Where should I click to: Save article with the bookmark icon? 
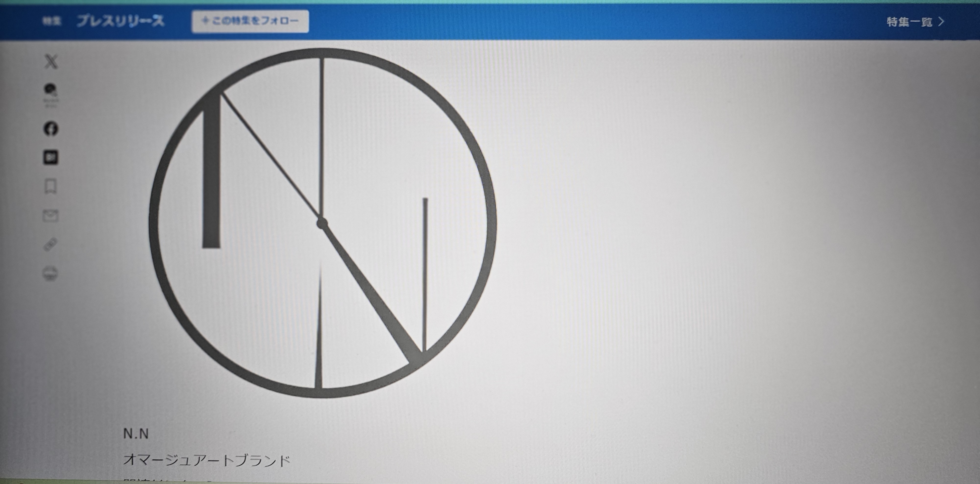pos(51,186)
